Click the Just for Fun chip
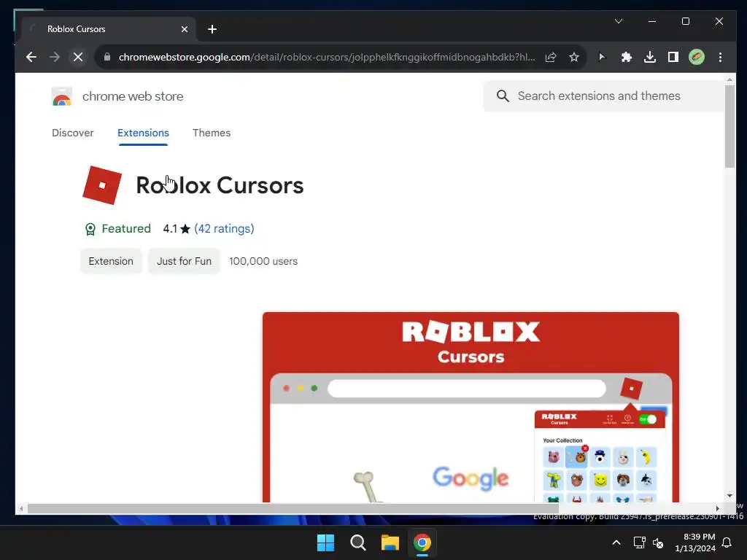This screenshot has height=560, width=747. pos(184,262)
